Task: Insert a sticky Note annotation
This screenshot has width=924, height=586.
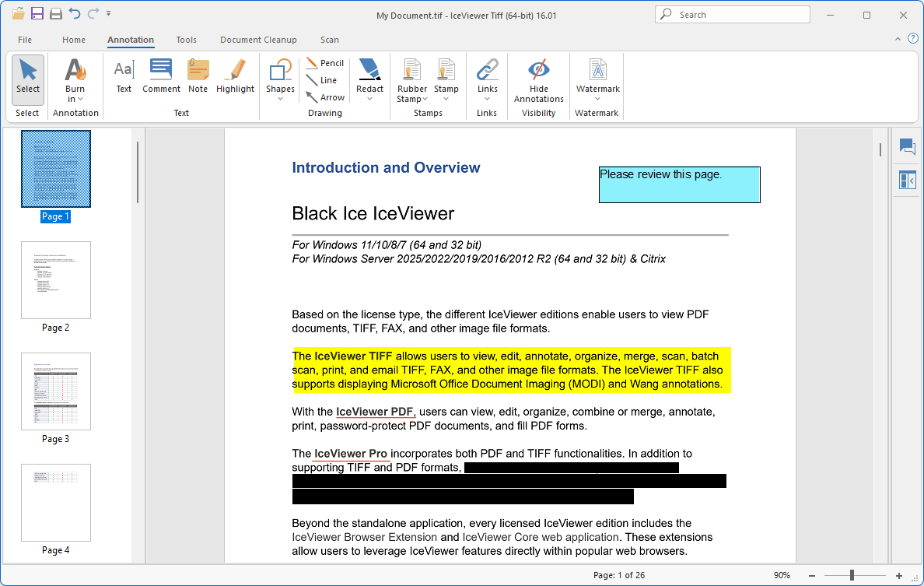Action: pyautogui.click(x=198, y=77)
